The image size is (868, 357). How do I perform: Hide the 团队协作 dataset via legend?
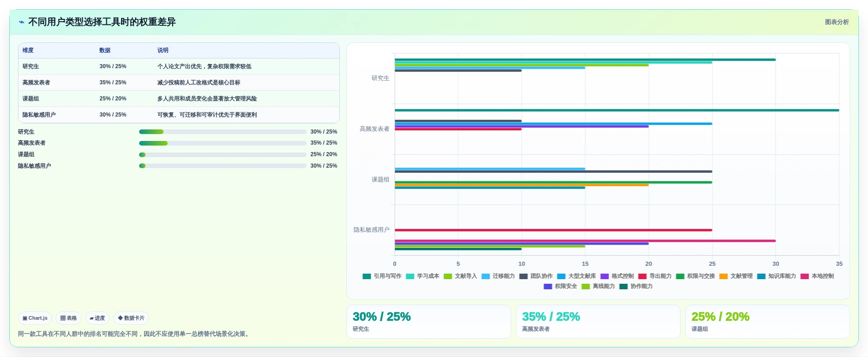pos(536,276)
